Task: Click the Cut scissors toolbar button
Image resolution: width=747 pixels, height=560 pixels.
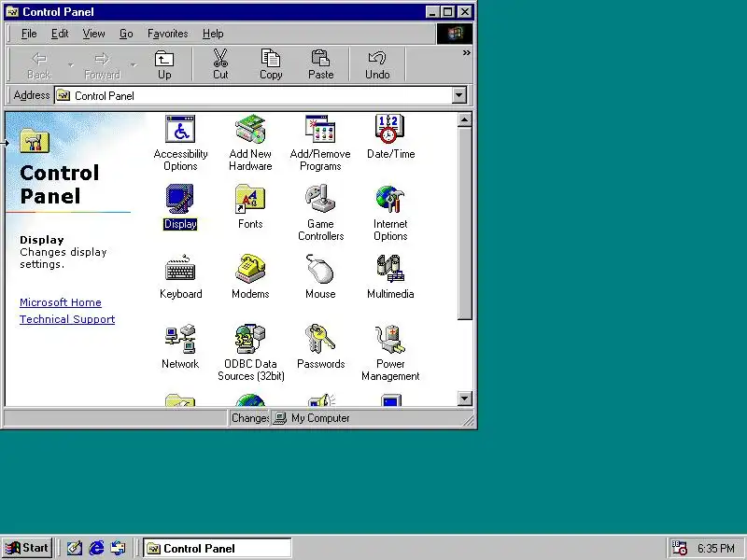Action: point(220,64)
